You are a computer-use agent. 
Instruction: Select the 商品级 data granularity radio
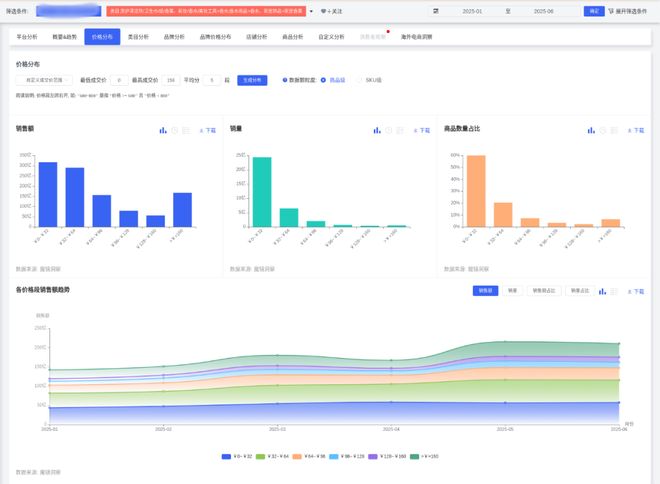click(x=323, y=79)
